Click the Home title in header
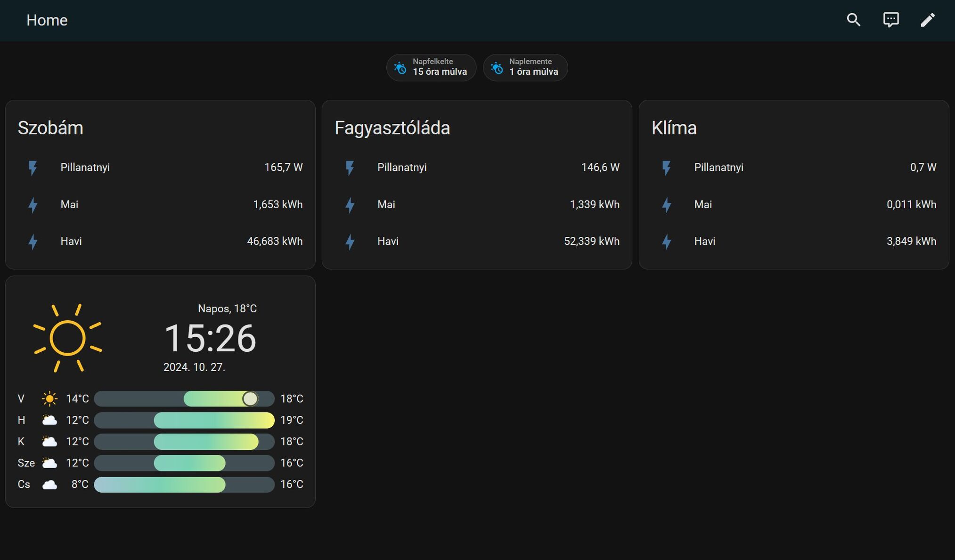Viewport: 955px width, 560px height. coord(47,20)
